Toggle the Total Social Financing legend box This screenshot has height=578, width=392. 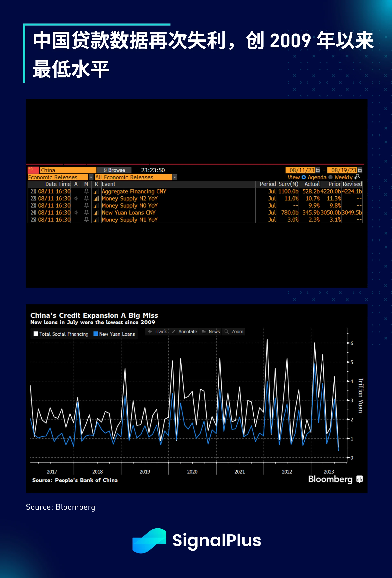[x=36, y=334]
